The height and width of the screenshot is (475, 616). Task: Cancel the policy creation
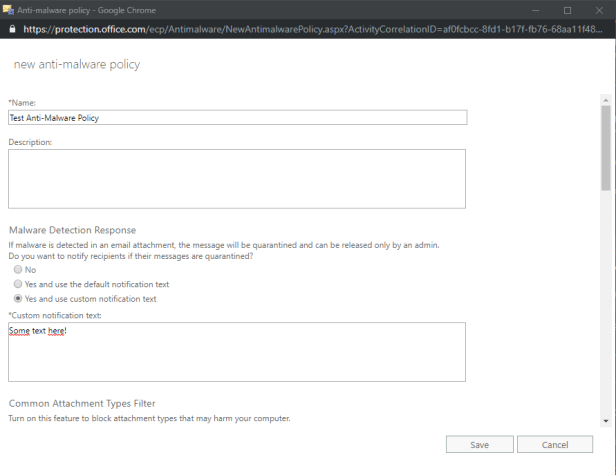(555, 444)
